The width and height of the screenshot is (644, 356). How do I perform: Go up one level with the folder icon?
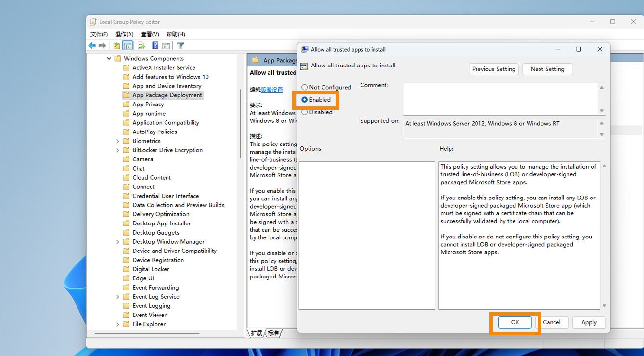(x=116, y=46)
